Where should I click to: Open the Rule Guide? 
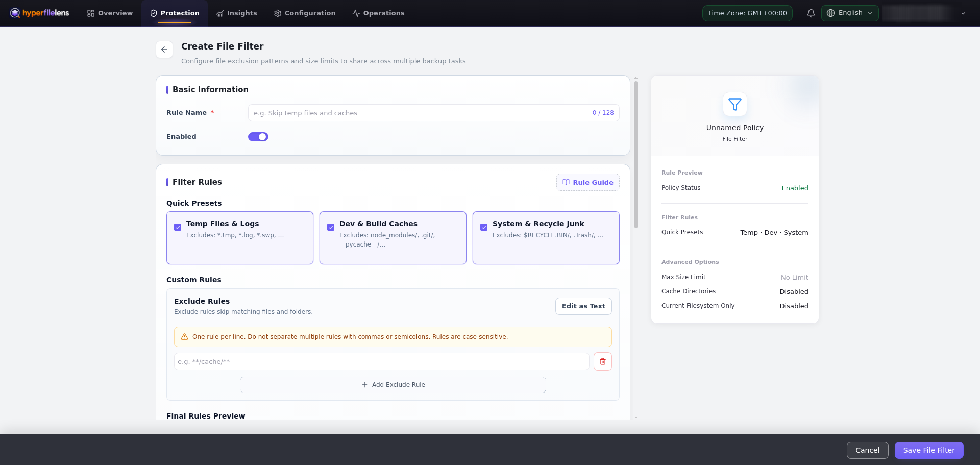588,182
